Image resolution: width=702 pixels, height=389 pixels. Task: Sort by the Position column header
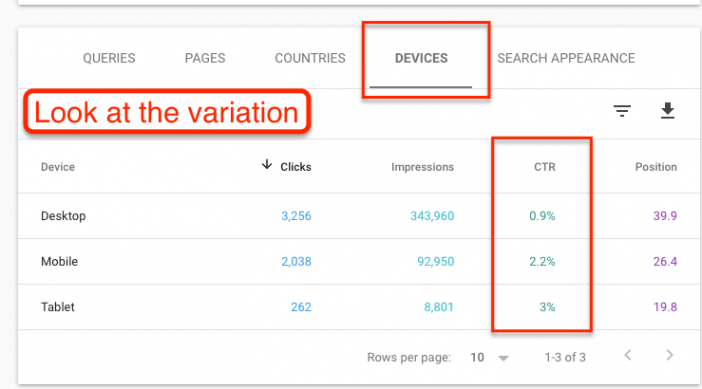click(656, 167)
